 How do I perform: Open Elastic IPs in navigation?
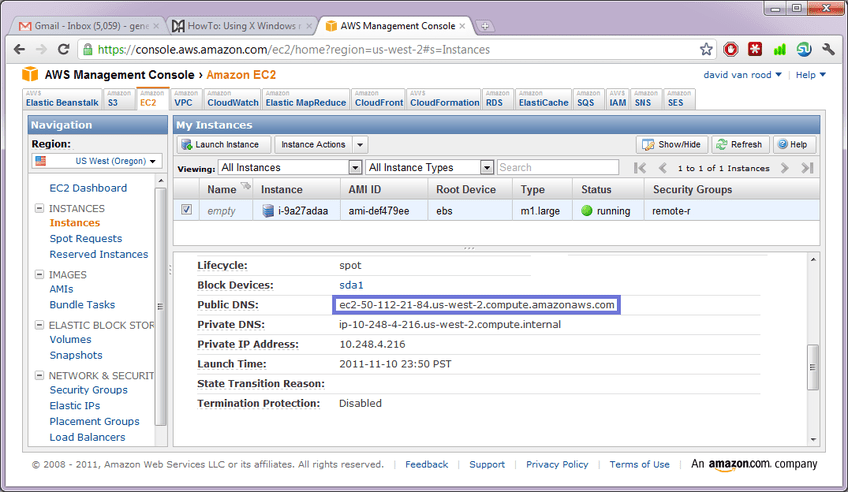click(x=75, y=405)
